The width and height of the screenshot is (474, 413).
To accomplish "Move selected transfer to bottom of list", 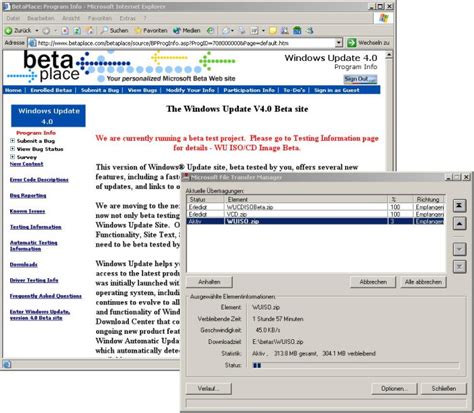I will click(x=459, y=267).
